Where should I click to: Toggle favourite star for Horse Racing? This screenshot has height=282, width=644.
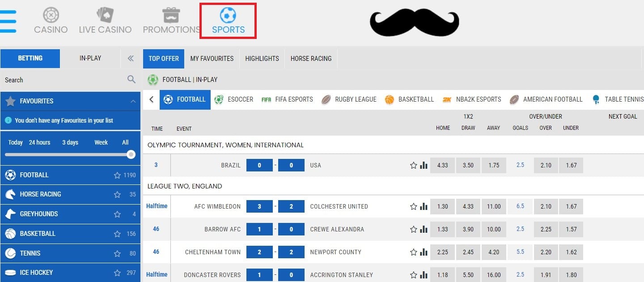117,195
